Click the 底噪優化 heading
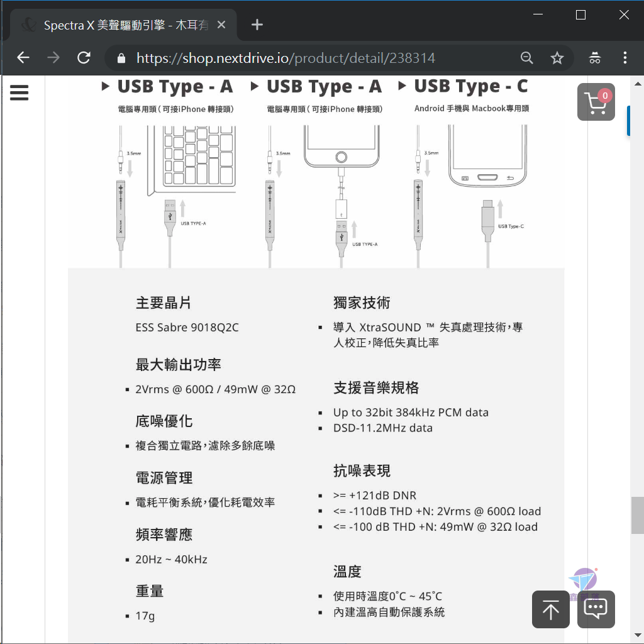Viewport: 644px width, 644px height. [164, 421]
